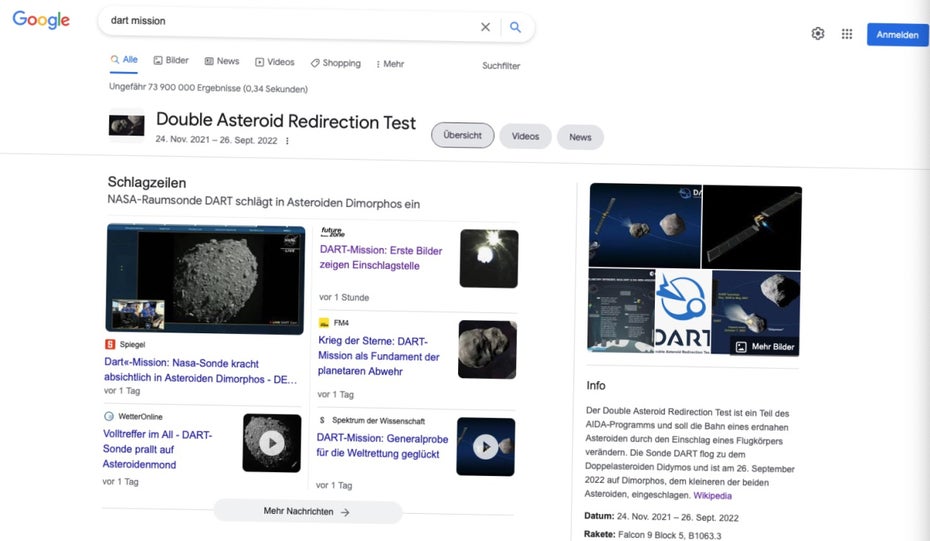Open the Videos search tab
The height and width of the screenshot is (541, 930).
[275, 62]
